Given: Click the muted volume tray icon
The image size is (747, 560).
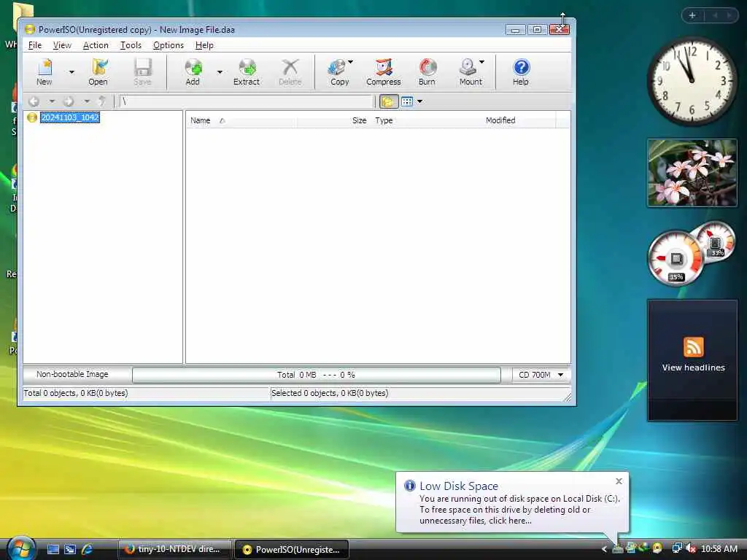Looking at the screenshot, I should click(x=691, y=548).
